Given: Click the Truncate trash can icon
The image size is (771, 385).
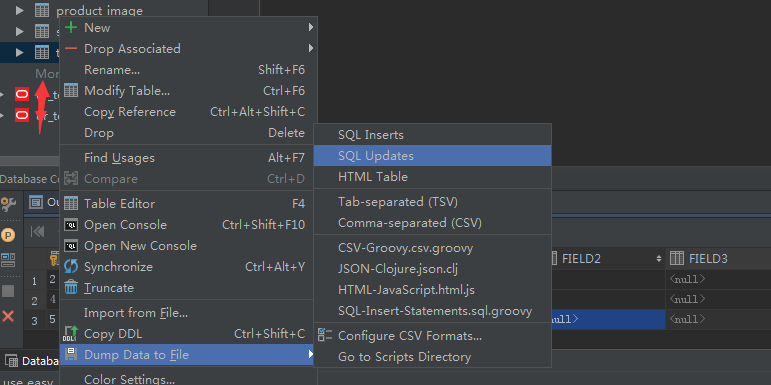Looking at the screenshot, I should [71, 288].
